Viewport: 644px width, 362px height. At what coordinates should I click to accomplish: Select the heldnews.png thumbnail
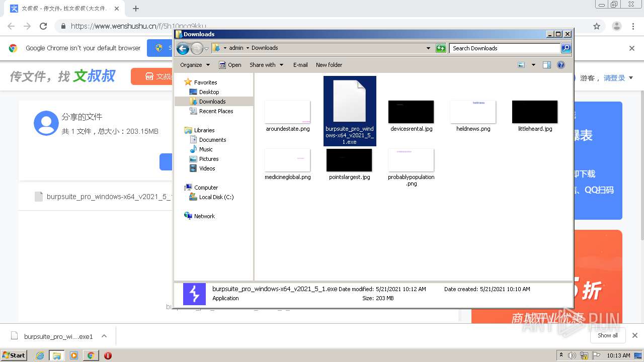click(473, 112)
